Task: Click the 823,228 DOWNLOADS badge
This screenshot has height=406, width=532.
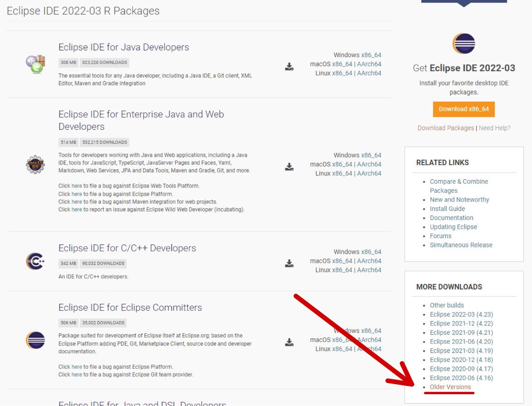Action: point(105,62)
